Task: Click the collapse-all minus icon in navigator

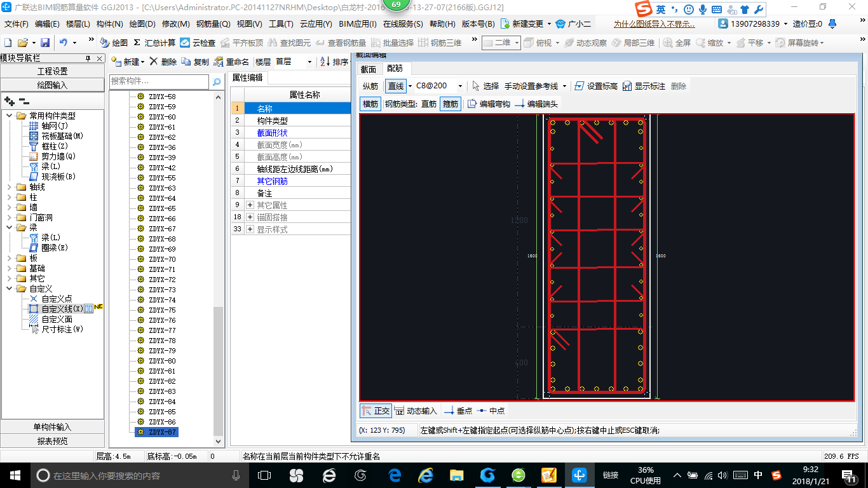Action: [x=24, y=101]
